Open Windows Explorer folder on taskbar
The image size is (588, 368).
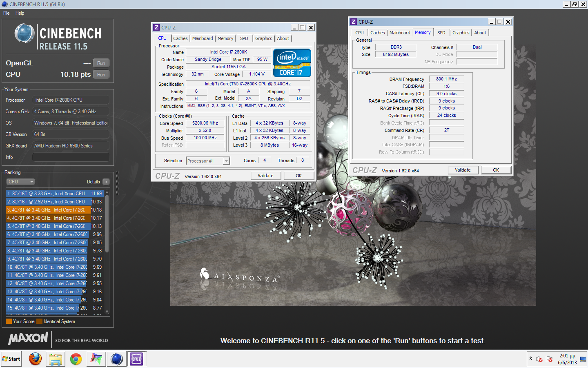(55, 359)
